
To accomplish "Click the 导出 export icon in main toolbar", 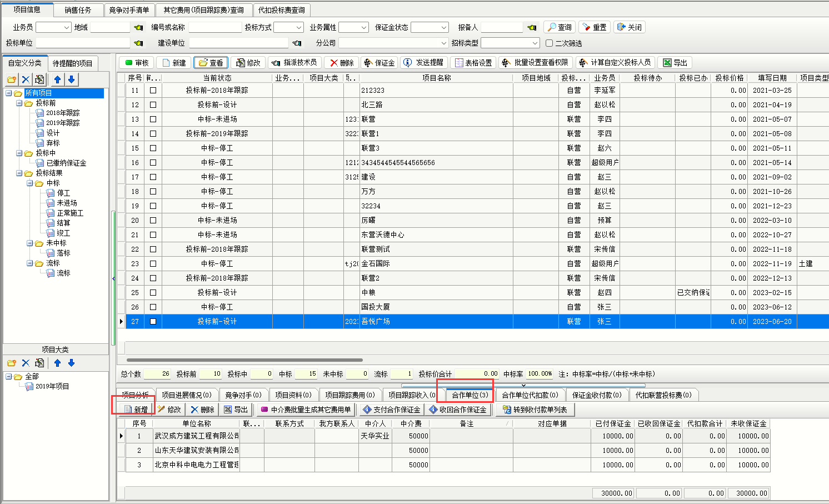I will click(x=675, y=63).
